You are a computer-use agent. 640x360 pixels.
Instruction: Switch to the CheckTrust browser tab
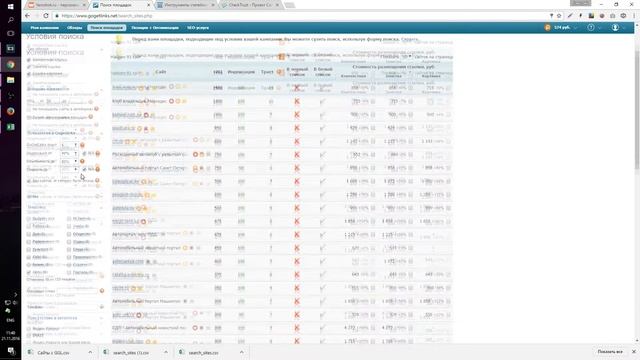point(250,5)
